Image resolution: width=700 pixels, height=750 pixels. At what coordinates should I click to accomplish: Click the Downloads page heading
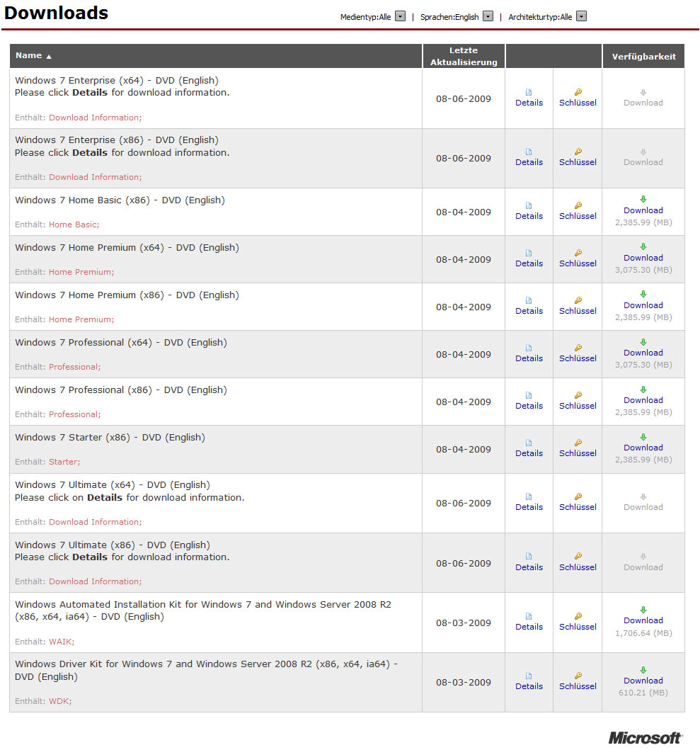(57, 13)
